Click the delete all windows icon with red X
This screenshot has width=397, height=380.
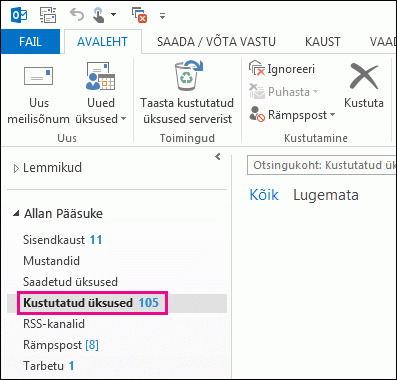[x=140, y=15]
